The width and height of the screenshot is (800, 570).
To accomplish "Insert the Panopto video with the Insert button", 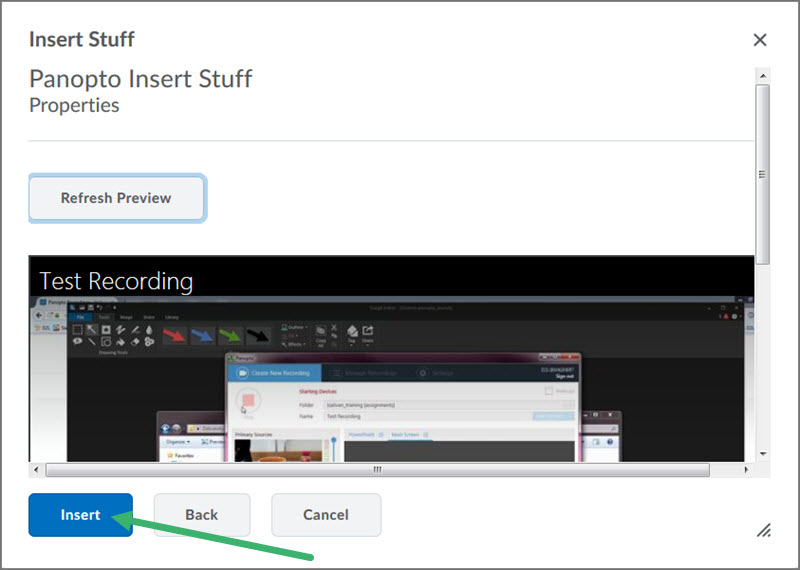I will [x=81, y=514].
